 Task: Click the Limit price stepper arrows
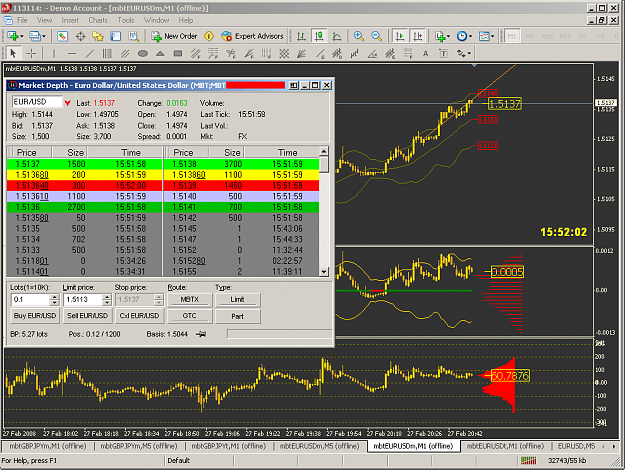[x=106, y=299]
